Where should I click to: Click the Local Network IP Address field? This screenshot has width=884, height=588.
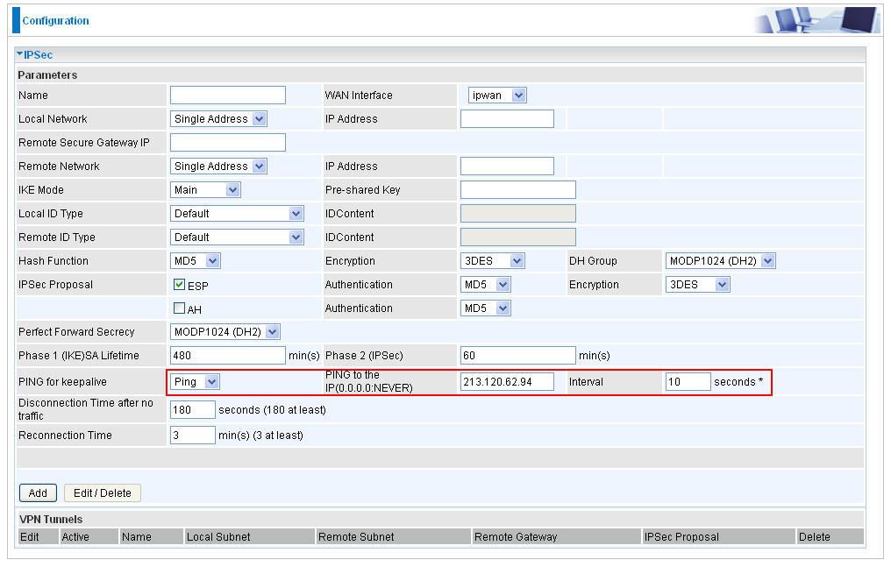(507, 119)
